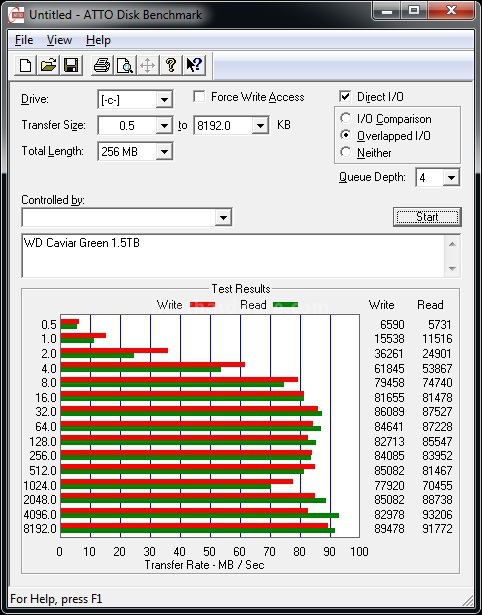Select the I/O Comparison radio button
The image size is (482, 615).
346,118
